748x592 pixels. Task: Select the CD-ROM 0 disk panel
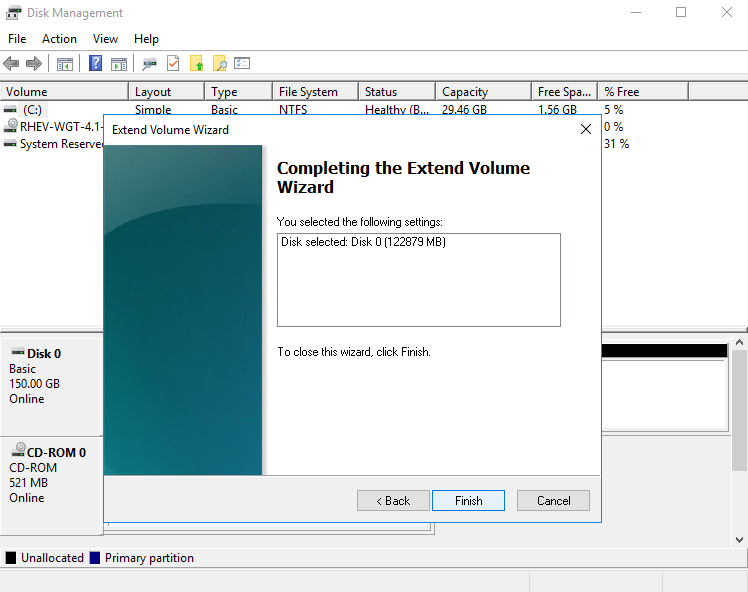pos(50,475)
